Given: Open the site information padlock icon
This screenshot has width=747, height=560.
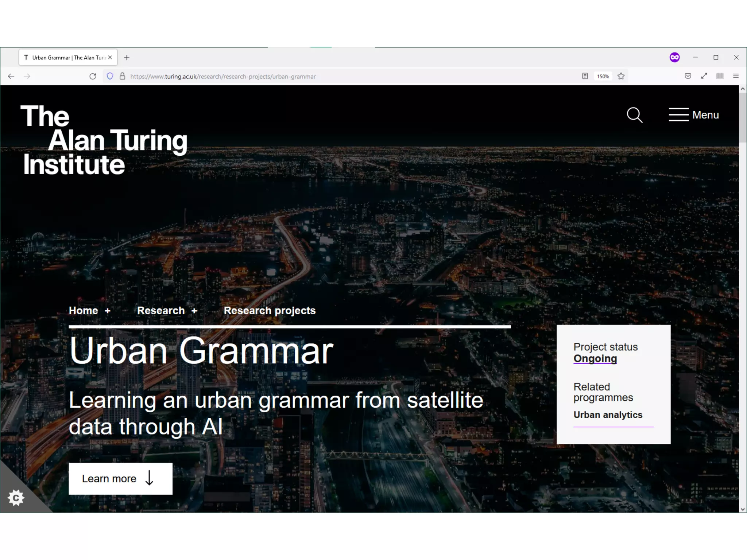Looking at the screenshot, I should point(123,76).
